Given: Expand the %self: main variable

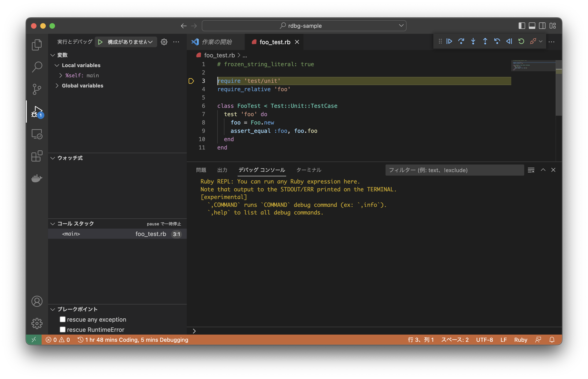Looking at the screenshot, I should tap(61, 75).
